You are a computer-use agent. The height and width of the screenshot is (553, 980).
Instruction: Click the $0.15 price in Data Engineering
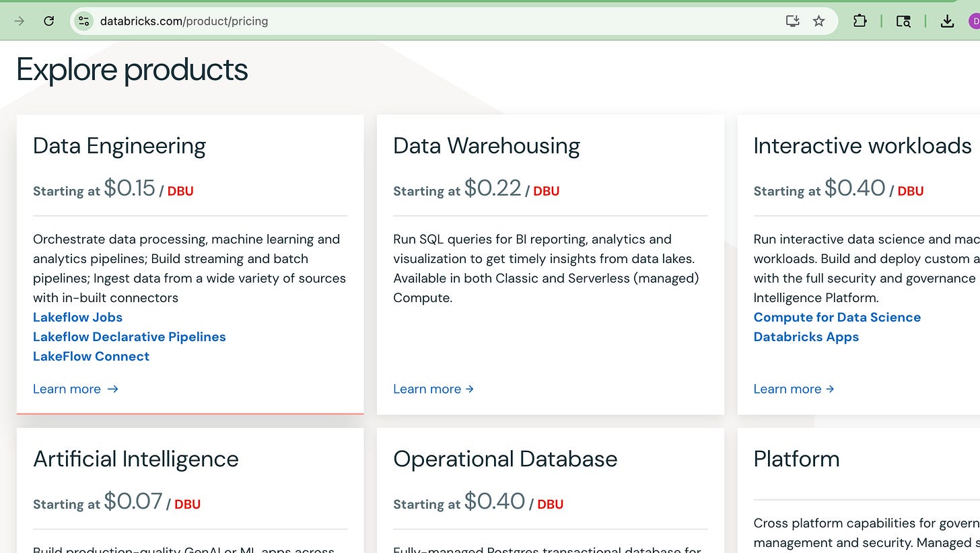coord(129,188)
